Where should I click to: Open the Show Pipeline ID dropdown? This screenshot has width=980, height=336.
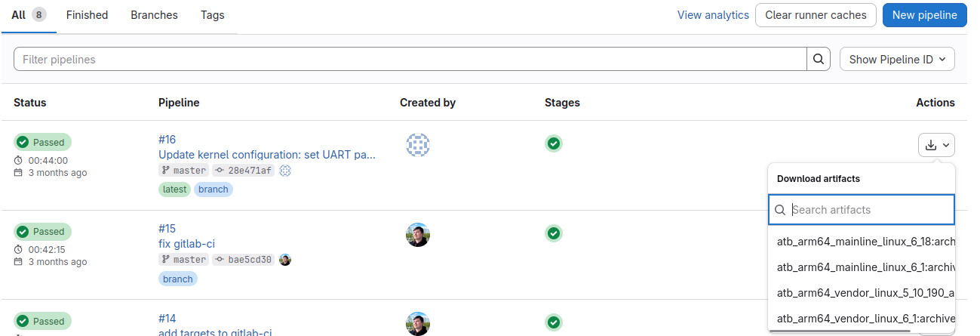pyautogui.click(x=897, y=59)
